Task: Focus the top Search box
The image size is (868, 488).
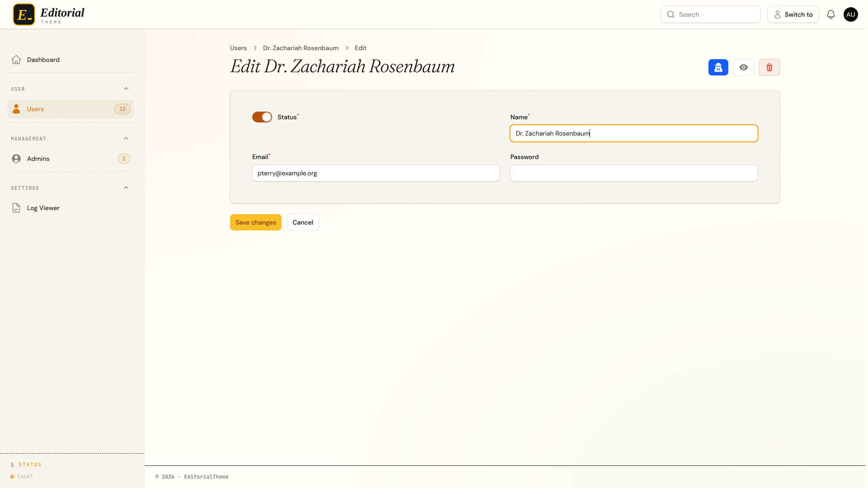Action: tap(711, 14)
